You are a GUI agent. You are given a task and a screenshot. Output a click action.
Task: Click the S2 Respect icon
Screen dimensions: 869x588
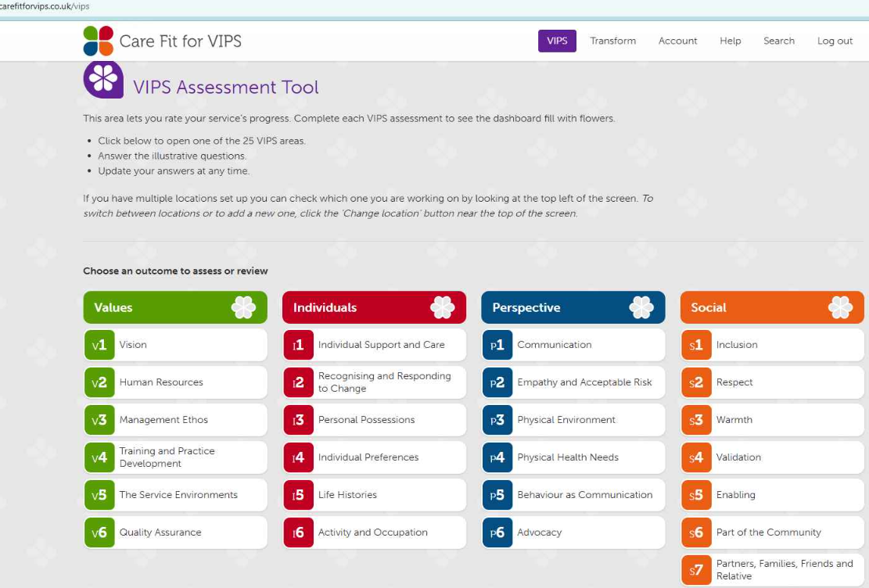pos(697,382)
